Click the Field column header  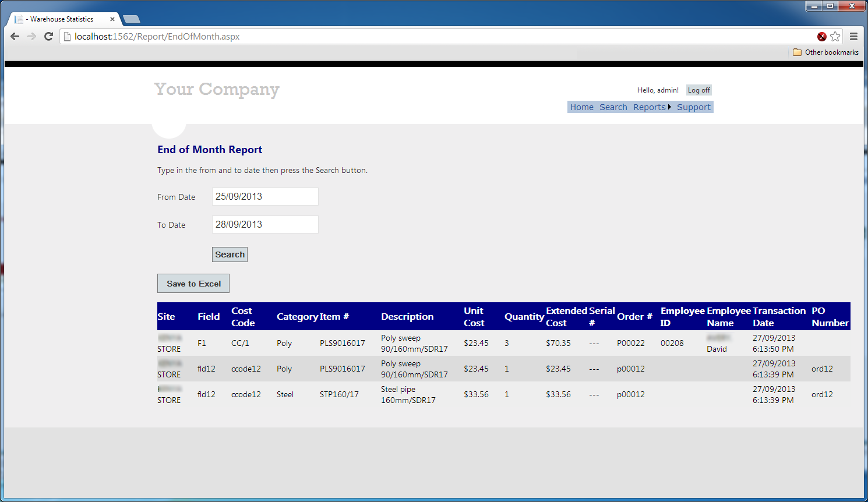[209, 317]
